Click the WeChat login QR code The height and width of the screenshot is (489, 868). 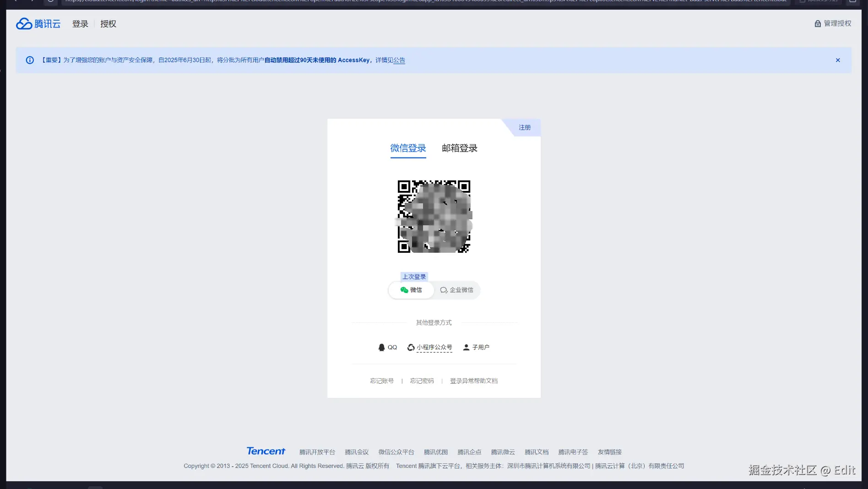tap(434, 216)
